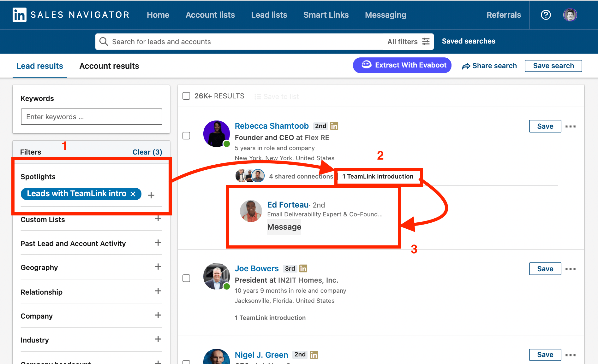
Task: Message Ed Forteau
Action: click(284, 227)
